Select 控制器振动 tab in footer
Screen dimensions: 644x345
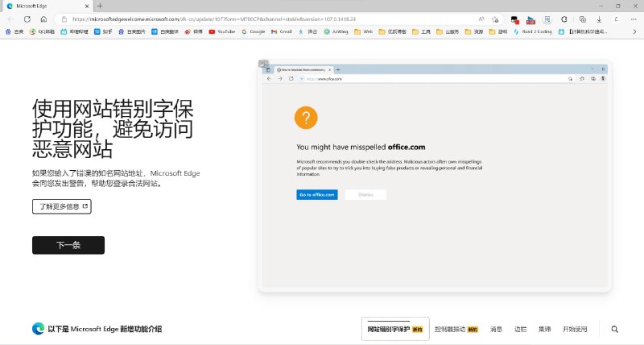(x=456, y=329)
